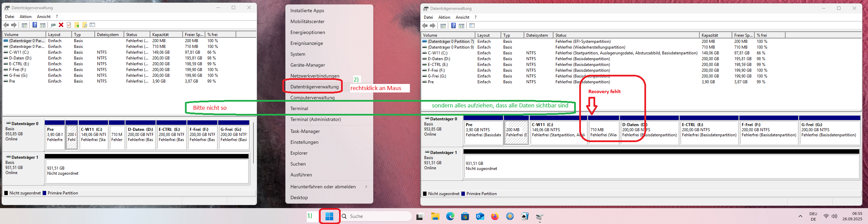The width and height of the screenshot is (868, 224).
Task: Open Windows Start button on taskbar
Action: [329, 216]
